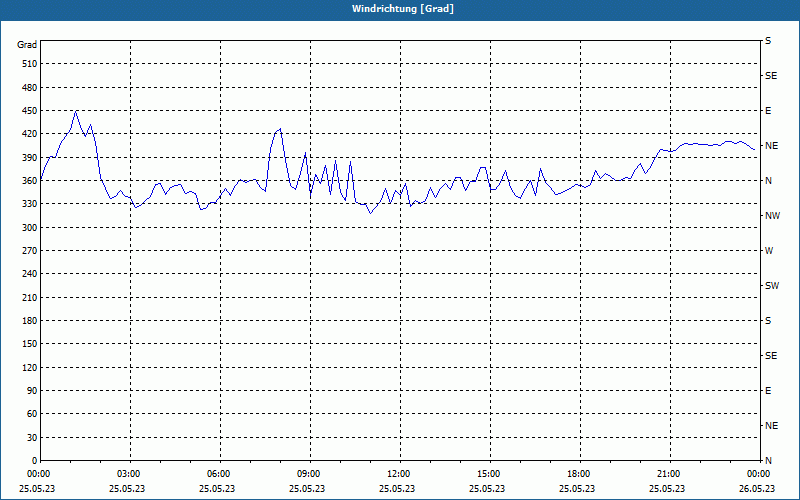The height and width of the screenshot is (500, 800).
Task: Select the 18:00 time axis label
Action: pos(580,474)
